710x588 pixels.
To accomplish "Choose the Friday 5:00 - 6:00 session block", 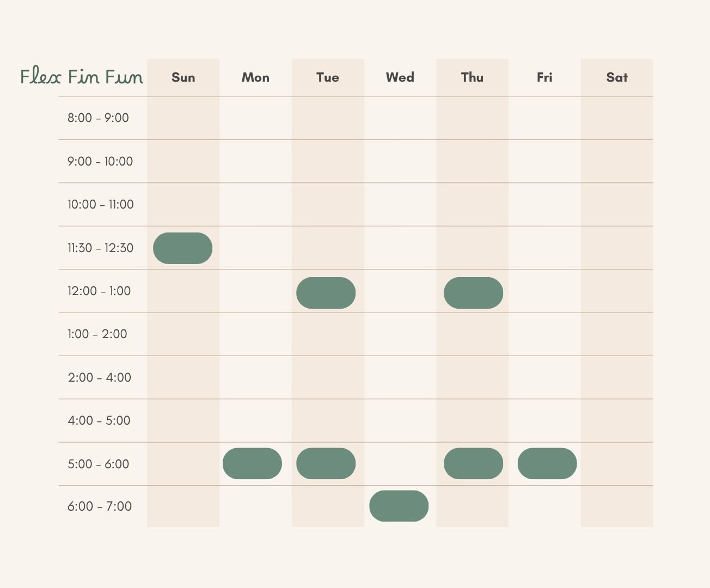I will [547, 464].
